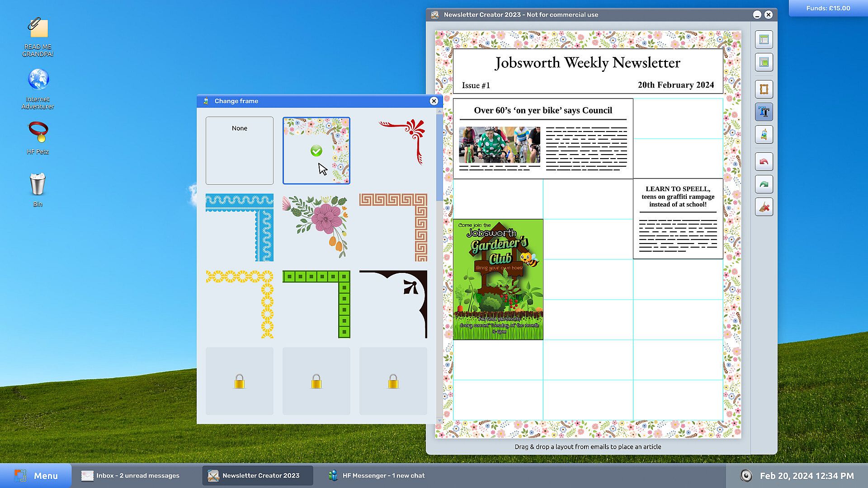Choose the red ornamental corner frame
The width and height of the screenshot is (868, 488).
click(x=393, y=150)
